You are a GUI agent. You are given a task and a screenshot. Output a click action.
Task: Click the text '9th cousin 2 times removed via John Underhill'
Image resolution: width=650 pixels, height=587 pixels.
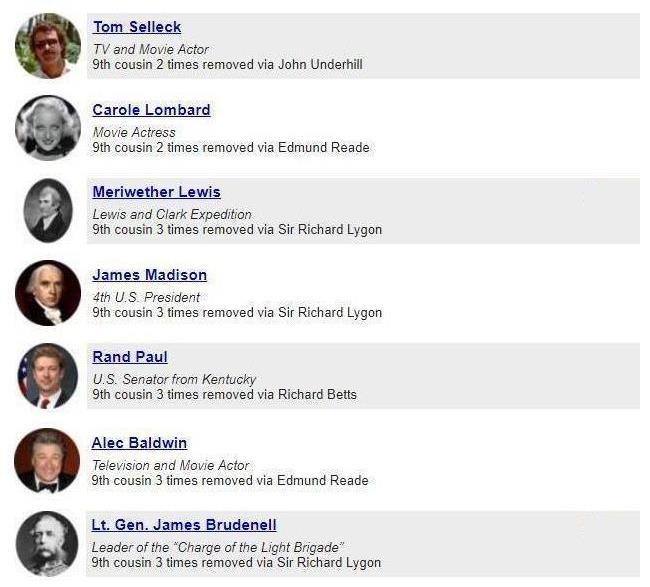[228, 65]
